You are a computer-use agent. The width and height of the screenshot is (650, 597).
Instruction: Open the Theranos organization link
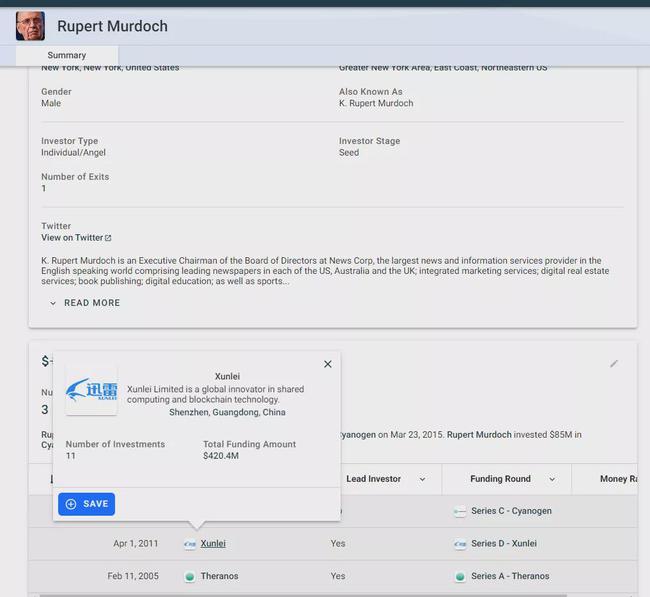click(220, 576)
